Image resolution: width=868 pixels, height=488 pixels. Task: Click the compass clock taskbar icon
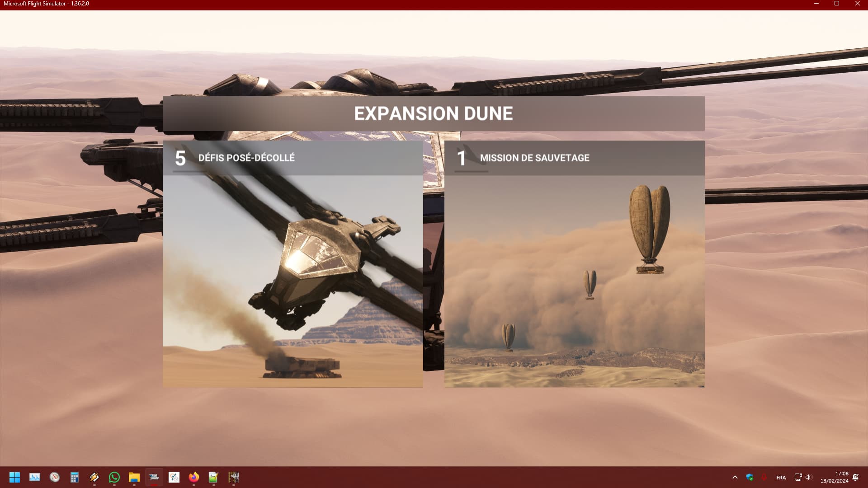coord(55,477)
